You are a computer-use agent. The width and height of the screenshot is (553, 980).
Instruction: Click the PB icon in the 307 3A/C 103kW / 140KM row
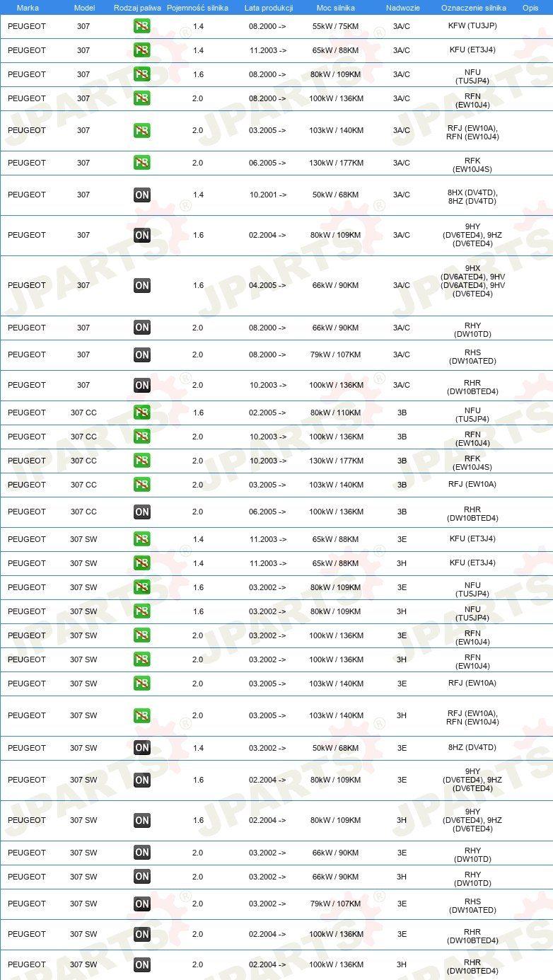(142, 130)
